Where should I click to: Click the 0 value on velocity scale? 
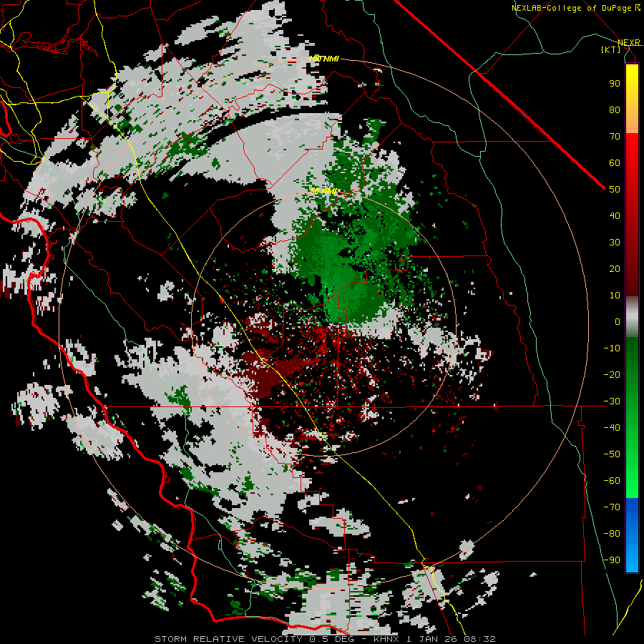[618, 321]
